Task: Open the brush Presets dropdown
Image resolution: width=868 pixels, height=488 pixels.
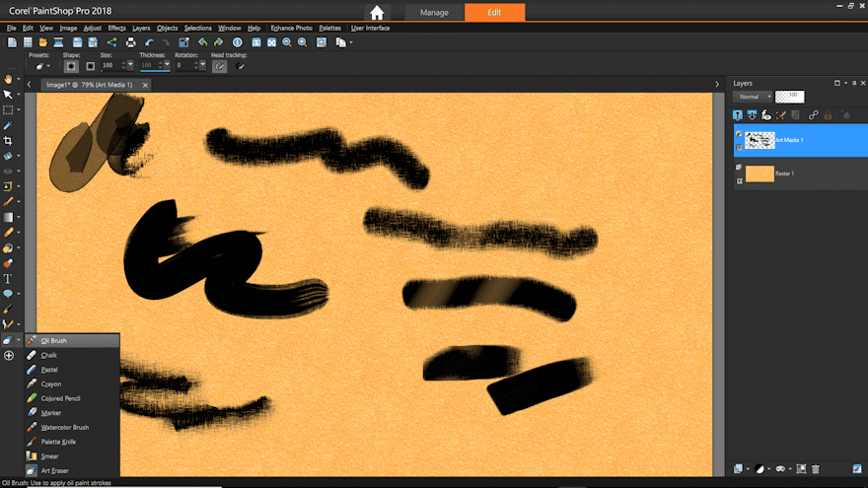Action: 44,66
